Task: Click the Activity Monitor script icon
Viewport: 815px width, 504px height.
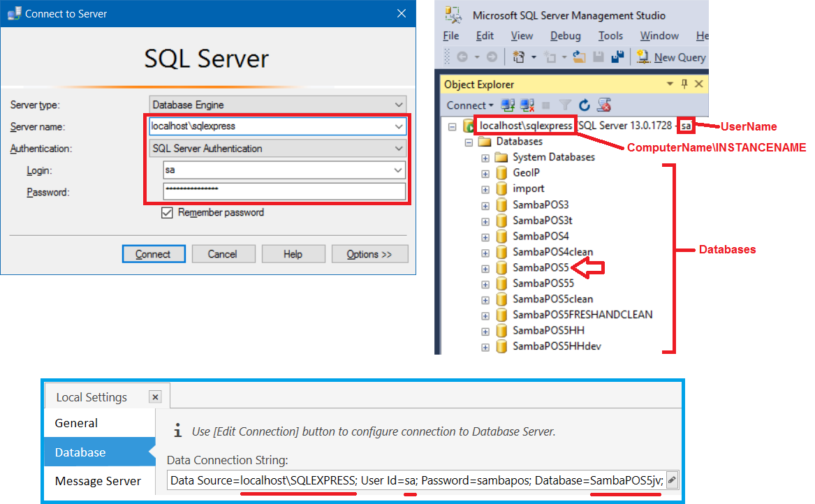Action: pyautogui.click(x=604, y=105)
